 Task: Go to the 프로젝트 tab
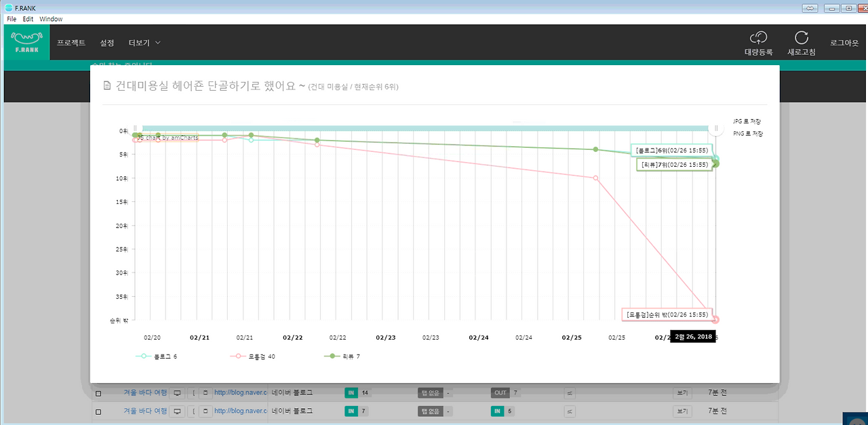tap(71, 43)
